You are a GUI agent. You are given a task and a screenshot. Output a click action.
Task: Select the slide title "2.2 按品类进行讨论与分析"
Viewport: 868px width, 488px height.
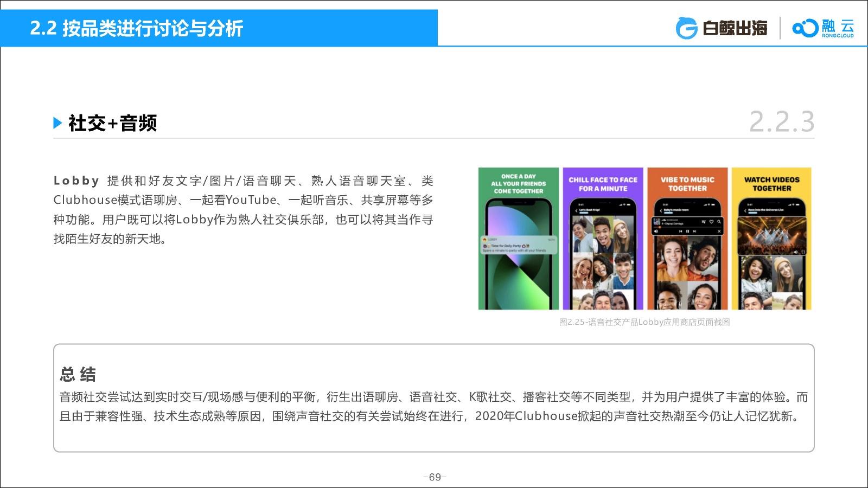[x=136, y=28]
